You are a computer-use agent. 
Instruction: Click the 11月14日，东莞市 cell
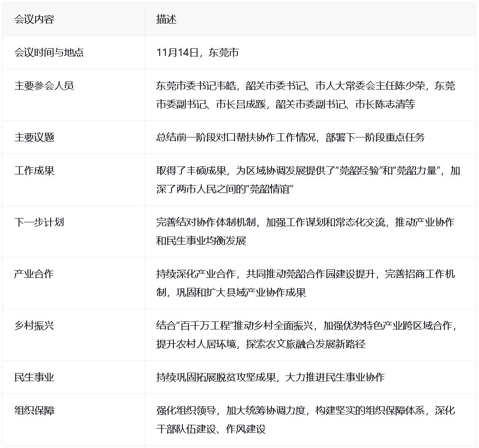(197, 53)
